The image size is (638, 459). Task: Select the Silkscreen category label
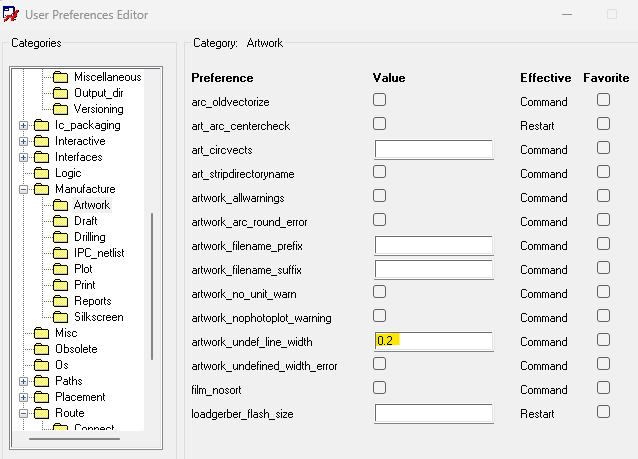[98, 317]
